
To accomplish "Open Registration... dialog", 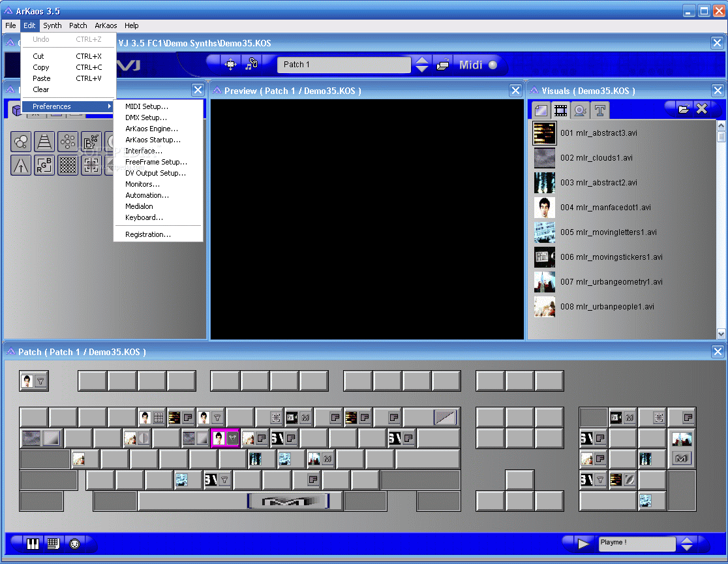I will click(x=159, y=234).
